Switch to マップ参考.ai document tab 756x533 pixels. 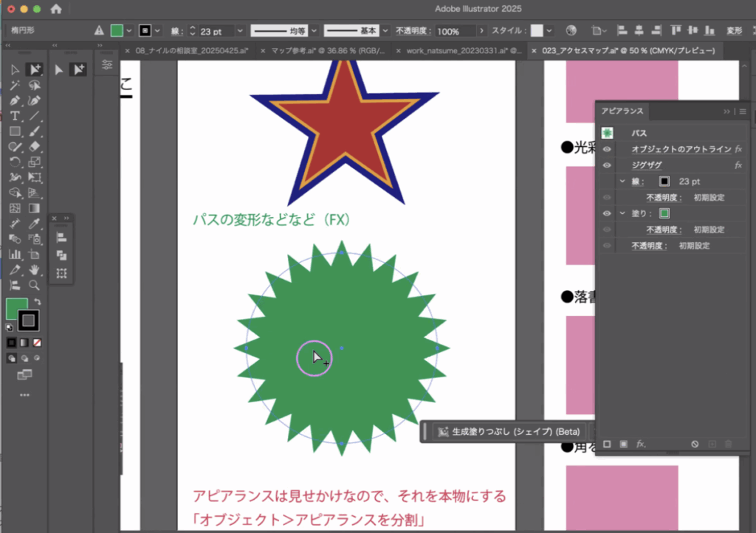(x=323, y=51)
